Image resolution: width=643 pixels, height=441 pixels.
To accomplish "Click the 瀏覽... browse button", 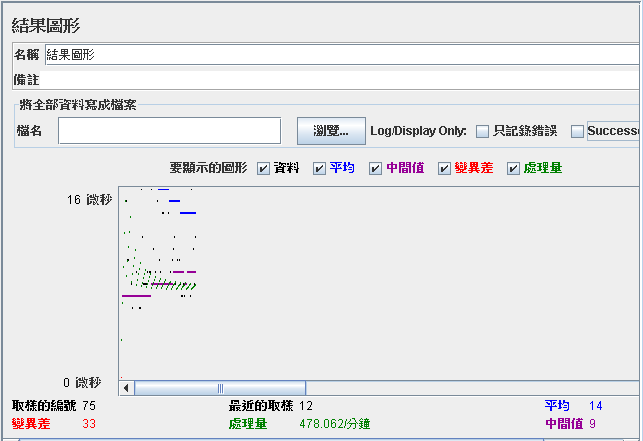I will 331,131.
